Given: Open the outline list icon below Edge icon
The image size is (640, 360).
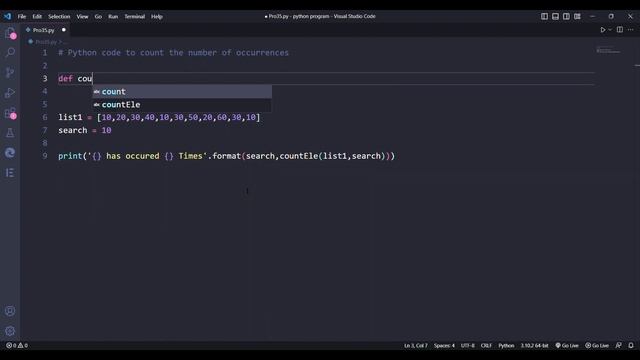Looking at the screenshot, I should tap(10, 173).
